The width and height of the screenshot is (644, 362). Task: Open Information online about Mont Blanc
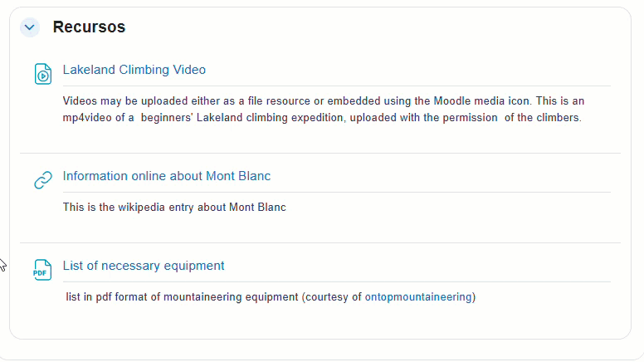click(x=167, y=176)
